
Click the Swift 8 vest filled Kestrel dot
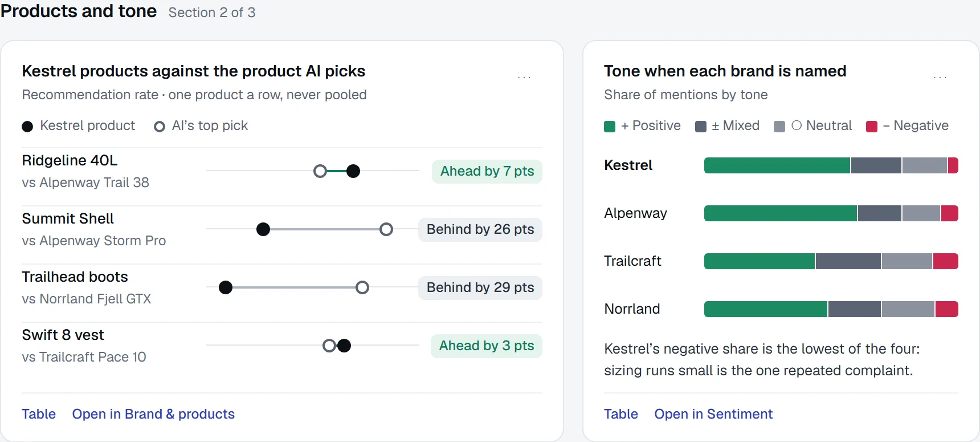click(x=344, y=346)
